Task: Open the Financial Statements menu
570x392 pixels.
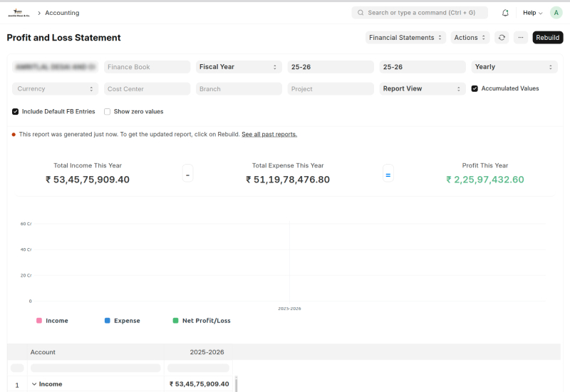Action: 405,38
